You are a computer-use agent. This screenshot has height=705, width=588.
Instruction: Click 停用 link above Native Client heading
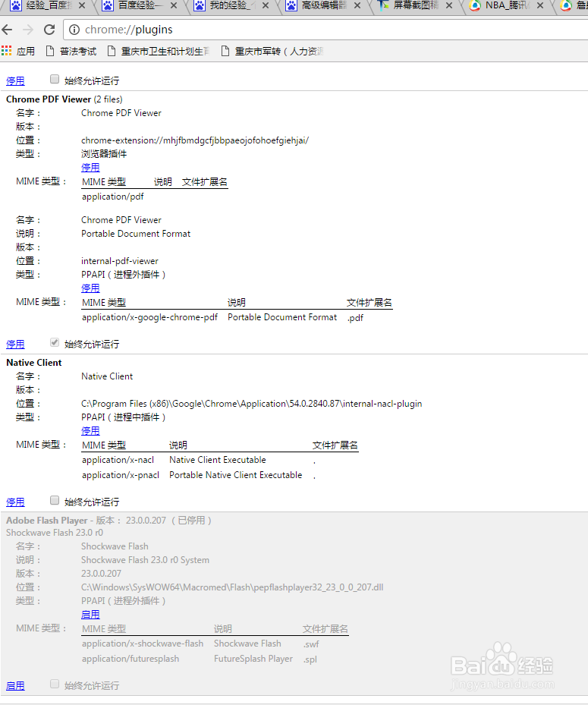pyautogui.click(x=15, y=345)
